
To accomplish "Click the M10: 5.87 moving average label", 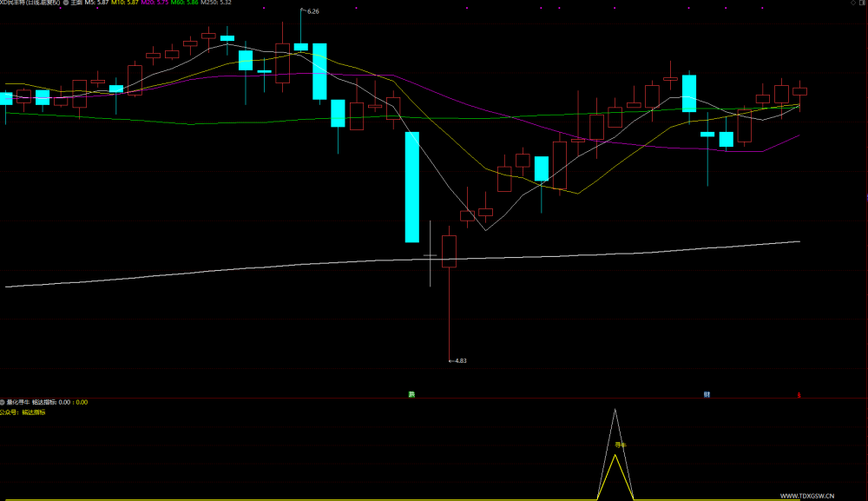I will (124, 3).
